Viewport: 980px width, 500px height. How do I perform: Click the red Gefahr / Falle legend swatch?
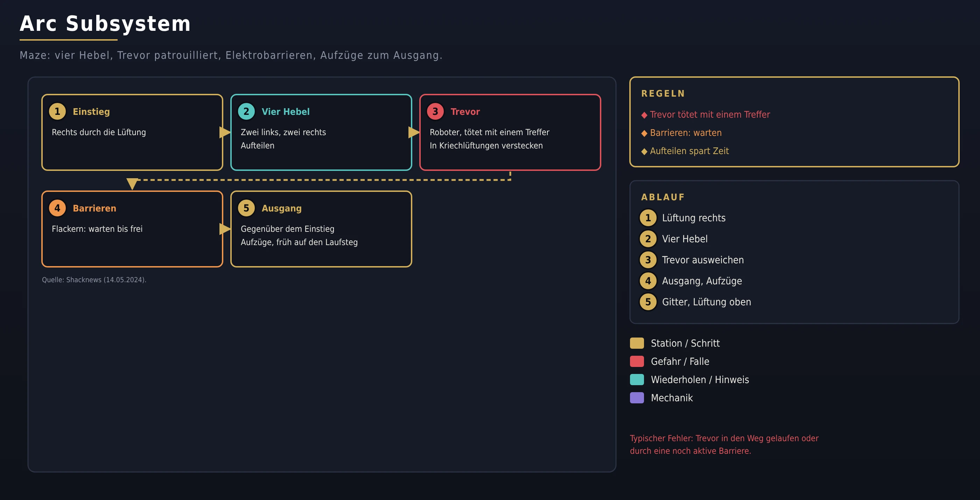(x=637, y=361)
